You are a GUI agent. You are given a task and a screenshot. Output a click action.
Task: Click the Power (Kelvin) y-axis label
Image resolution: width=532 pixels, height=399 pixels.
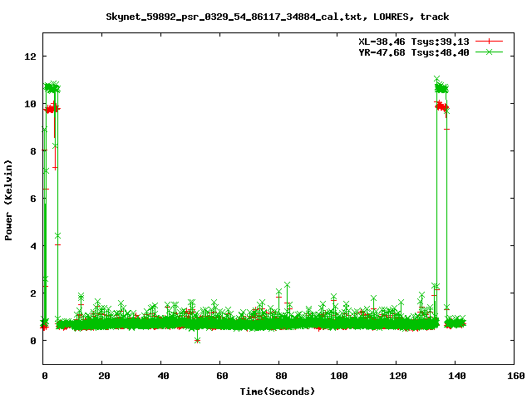[8, 200]
